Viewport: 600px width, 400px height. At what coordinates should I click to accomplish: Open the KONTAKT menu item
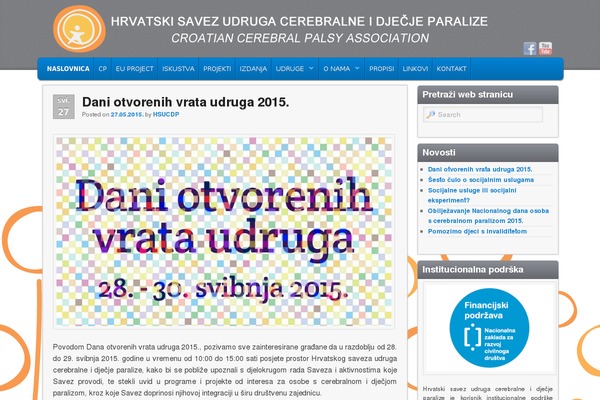click(x=452, y=69)
